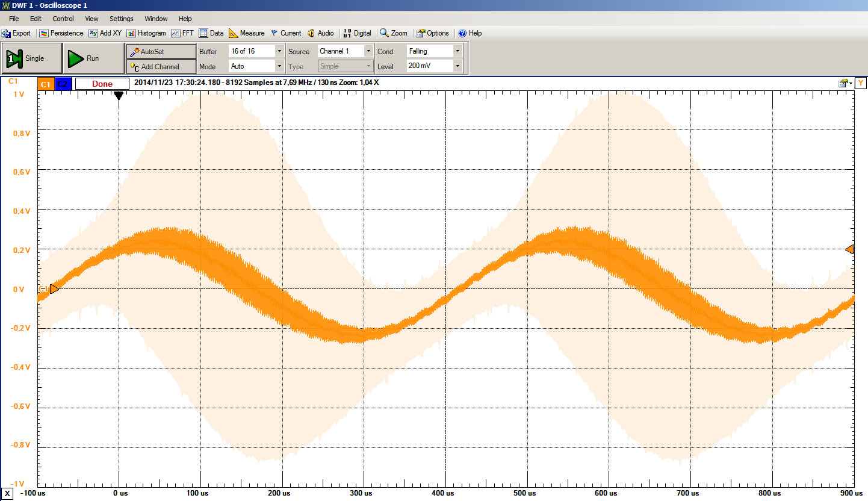Screen dimensions: 868x501
Task: Click the Export toolbar icon
Action: [16, 33]
